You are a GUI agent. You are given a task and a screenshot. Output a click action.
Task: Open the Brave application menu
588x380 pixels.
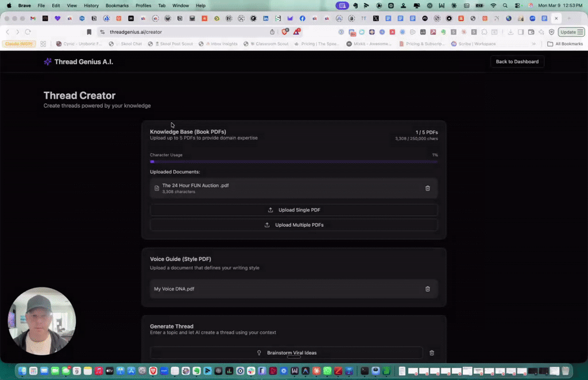(x=24, y=6)
